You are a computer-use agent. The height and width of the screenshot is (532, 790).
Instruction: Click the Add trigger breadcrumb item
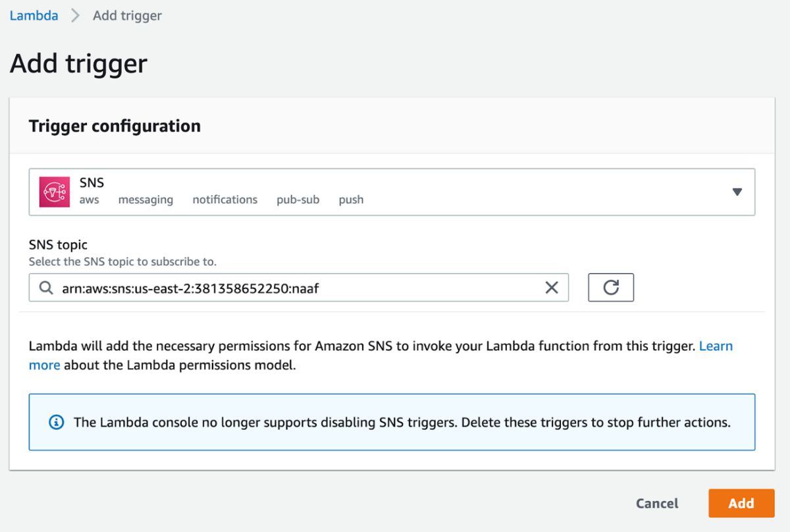tap(127, 16)
